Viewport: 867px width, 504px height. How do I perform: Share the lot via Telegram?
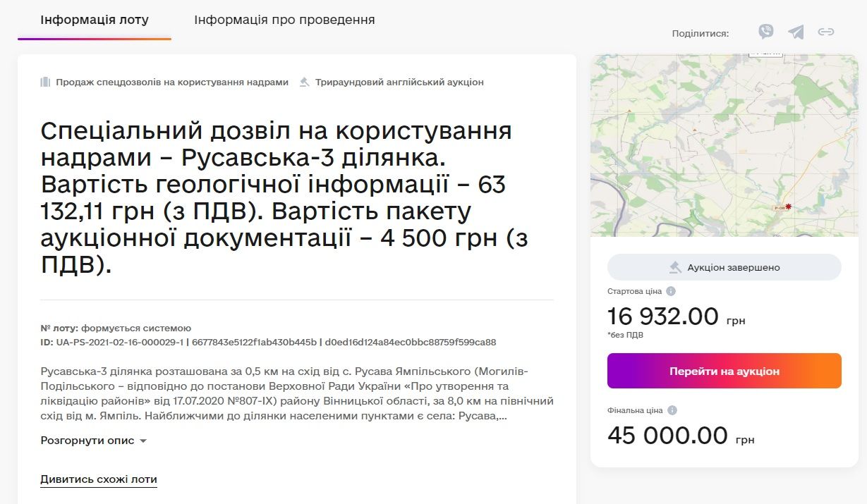point(795,32)
